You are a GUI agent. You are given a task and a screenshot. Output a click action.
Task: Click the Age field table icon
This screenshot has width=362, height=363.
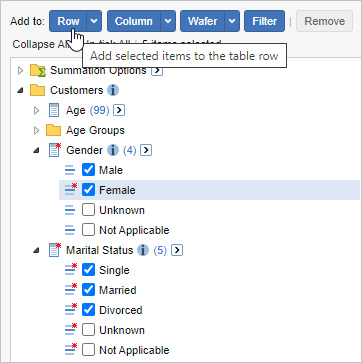(x=54, y=110)
